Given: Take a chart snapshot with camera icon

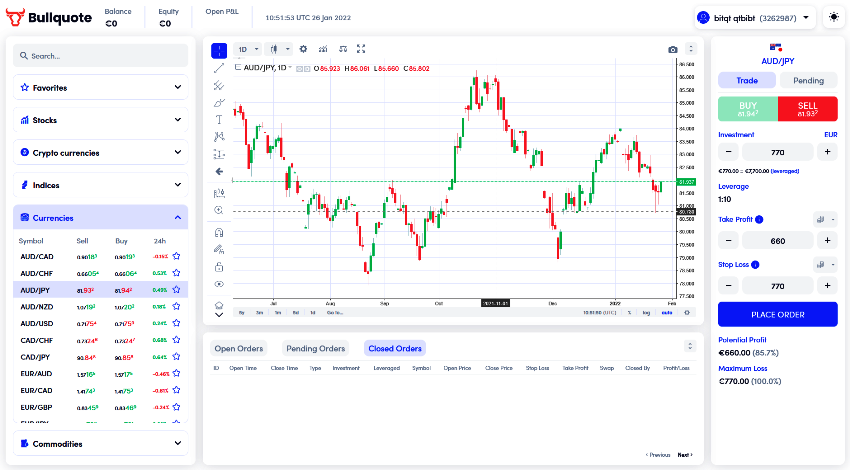Looking at the screenshot, I should (673, 49).
